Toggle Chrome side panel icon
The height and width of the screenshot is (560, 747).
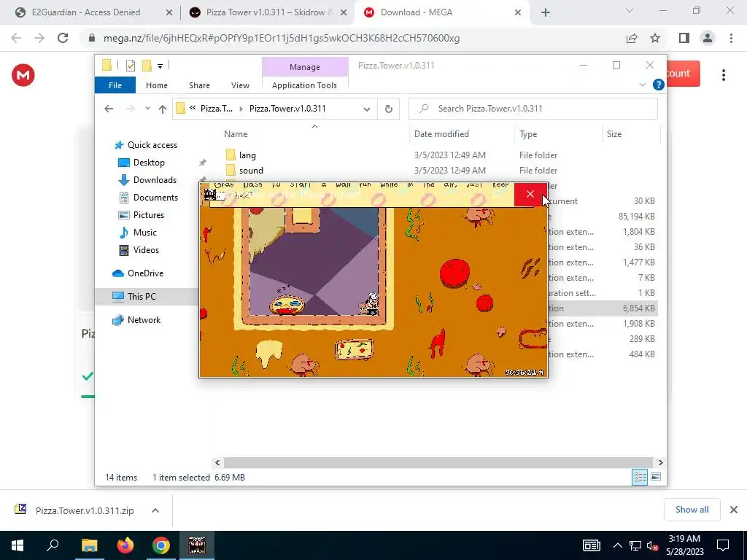[684, 38]
